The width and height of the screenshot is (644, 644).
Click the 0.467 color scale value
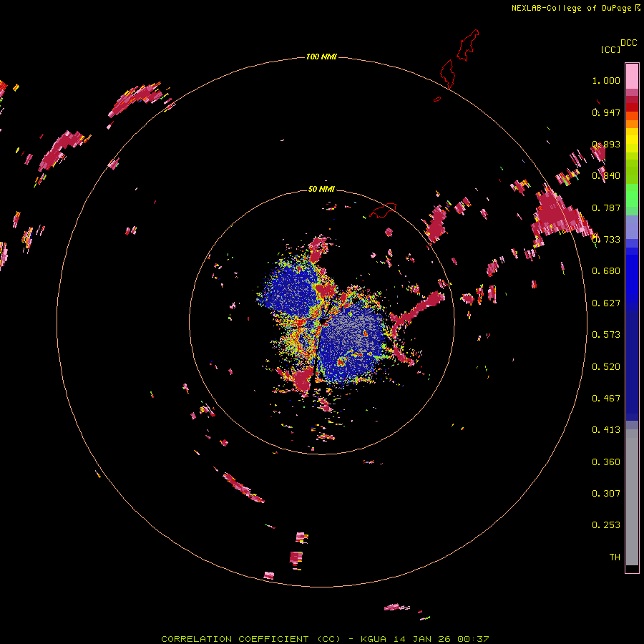[x=606, y=399]
